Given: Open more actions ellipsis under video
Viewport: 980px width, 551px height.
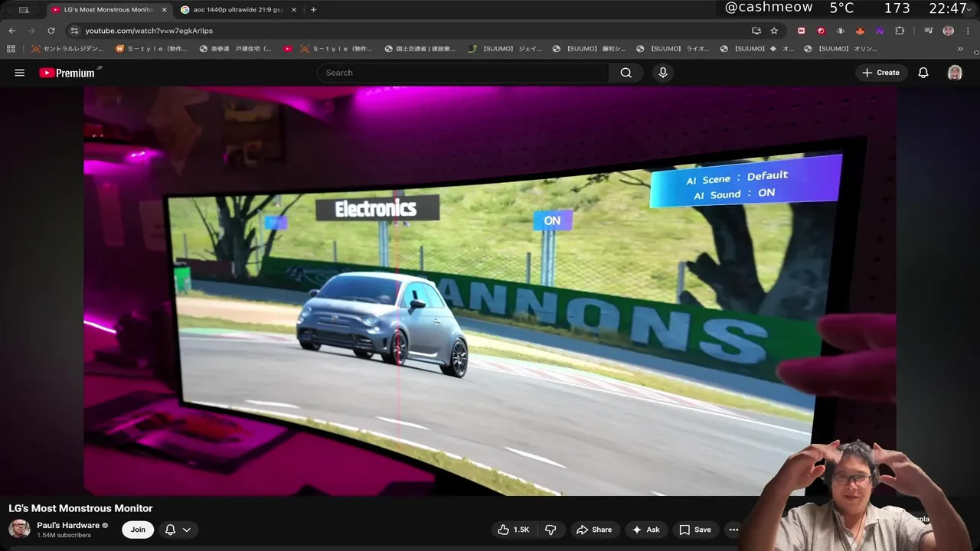Looking at the screenshot, I should click(x=733, y=530).
